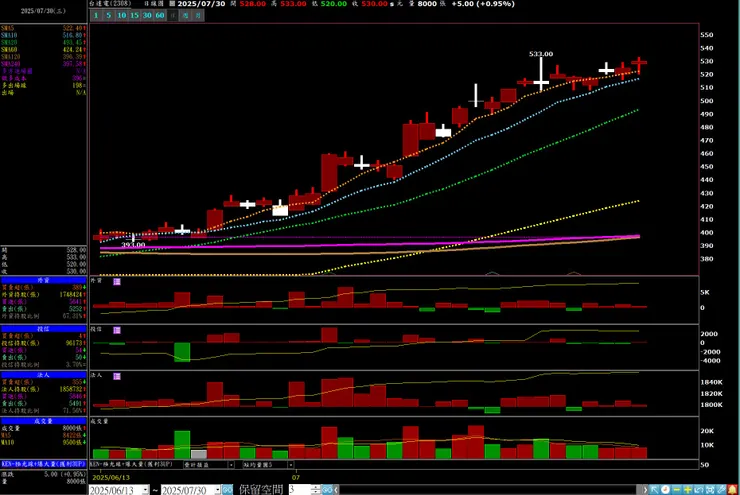Click the +5.00 (+0.95%) change value in header

click(483, 4)
